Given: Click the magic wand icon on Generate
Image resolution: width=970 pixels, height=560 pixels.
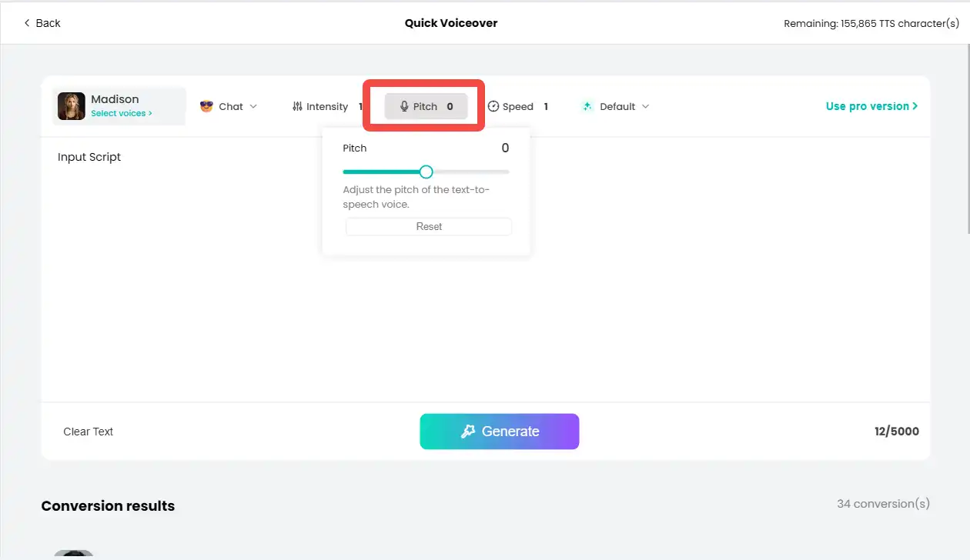Looking at the screenshot, I should [468, 432].
